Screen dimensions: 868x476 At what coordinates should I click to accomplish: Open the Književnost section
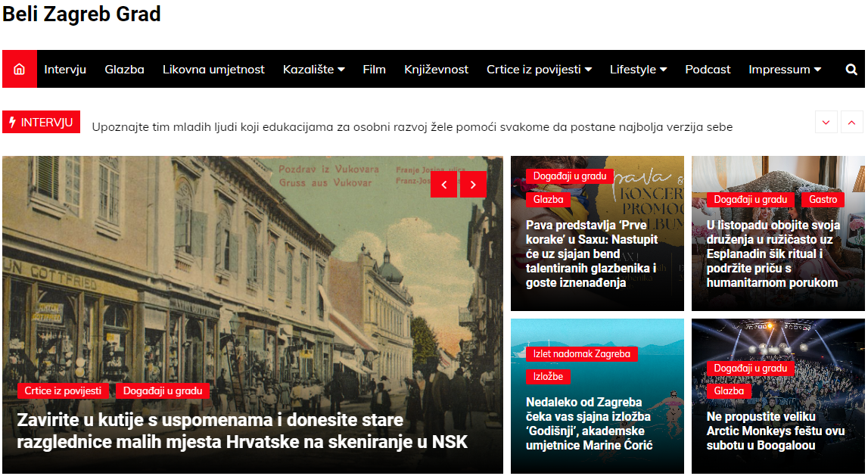(x=436, y=69)
